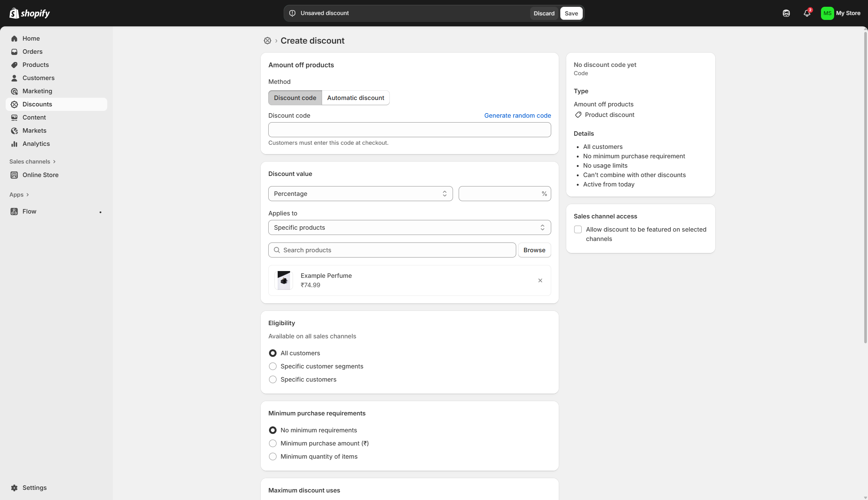This screenshot has height=500, width=868.
Task: Open the notifications bell
Action: (807, 13)
